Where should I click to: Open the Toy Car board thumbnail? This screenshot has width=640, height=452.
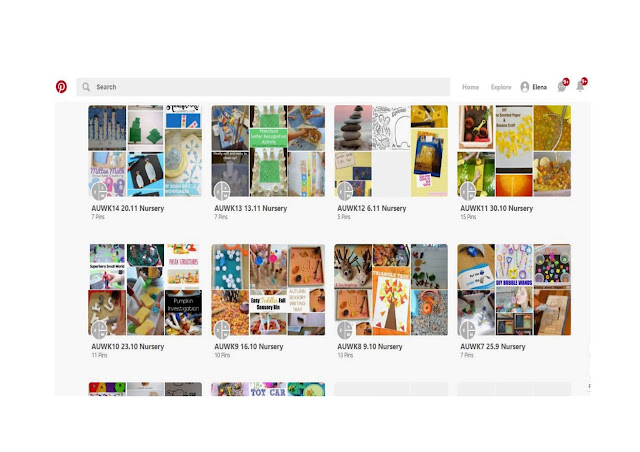pyautogui.click(x=268, y=389)
